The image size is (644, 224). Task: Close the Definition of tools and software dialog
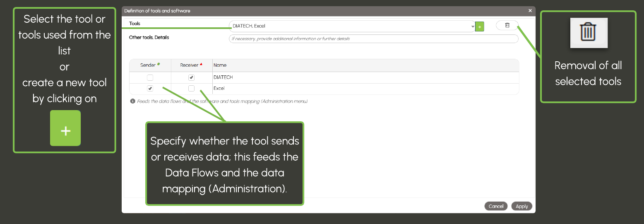(x=530, y=11)
